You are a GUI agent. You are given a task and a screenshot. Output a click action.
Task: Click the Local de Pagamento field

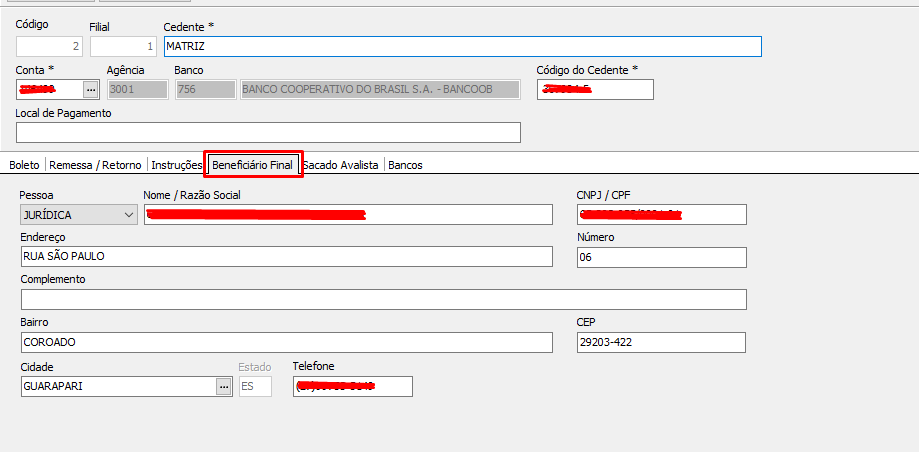(x=268, y=132)
